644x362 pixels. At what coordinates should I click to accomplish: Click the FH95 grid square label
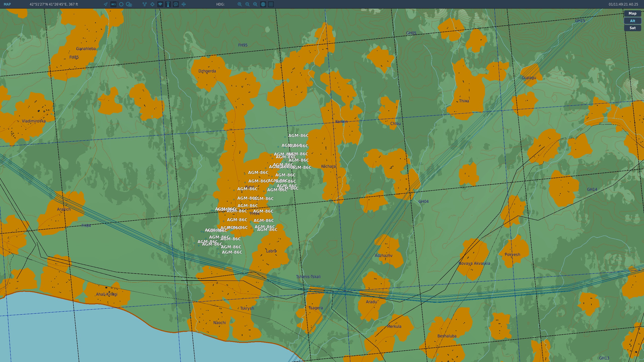[x=243, y=45]
